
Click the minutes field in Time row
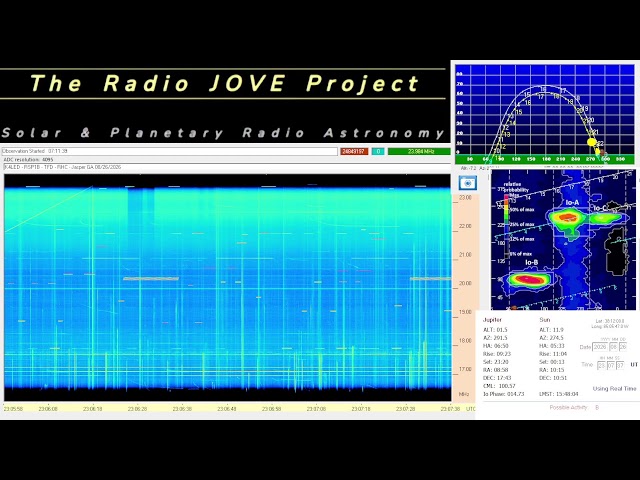[611, 365]
